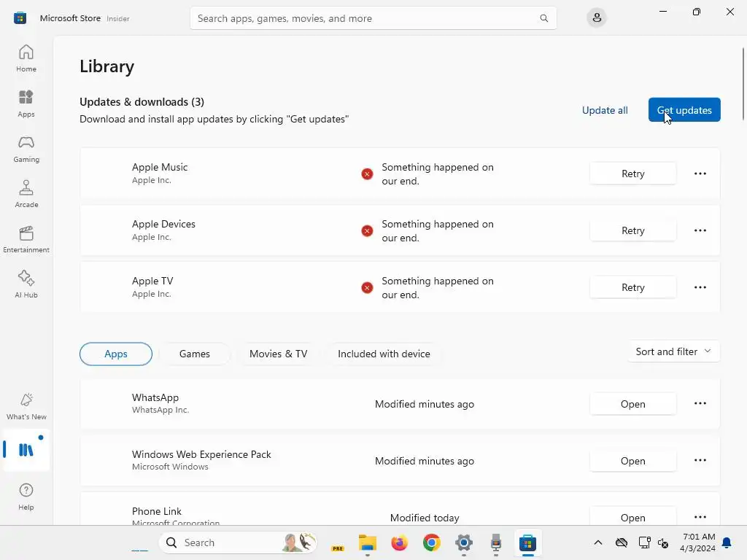Click the display network icon in tray

click(644, 542)
